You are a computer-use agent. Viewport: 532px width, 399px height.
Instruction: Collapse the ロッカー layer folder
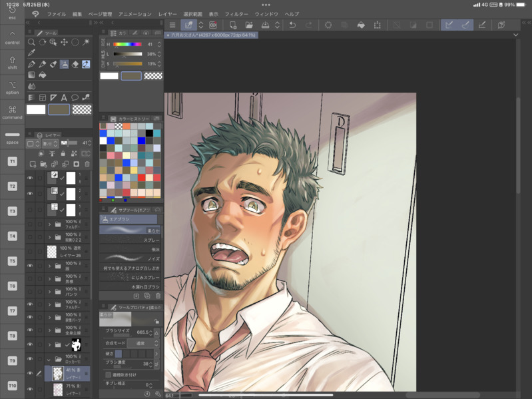[x=49, y=360]
